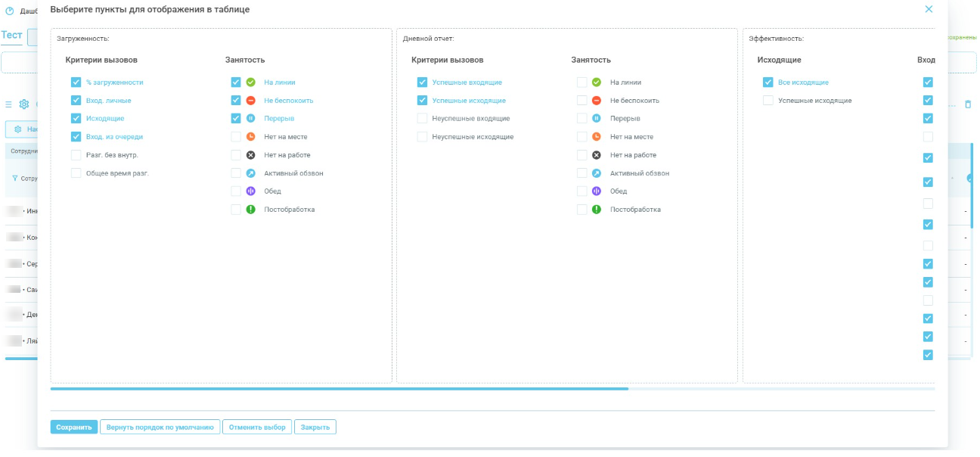Click the Закрыть button

[315, 427]
